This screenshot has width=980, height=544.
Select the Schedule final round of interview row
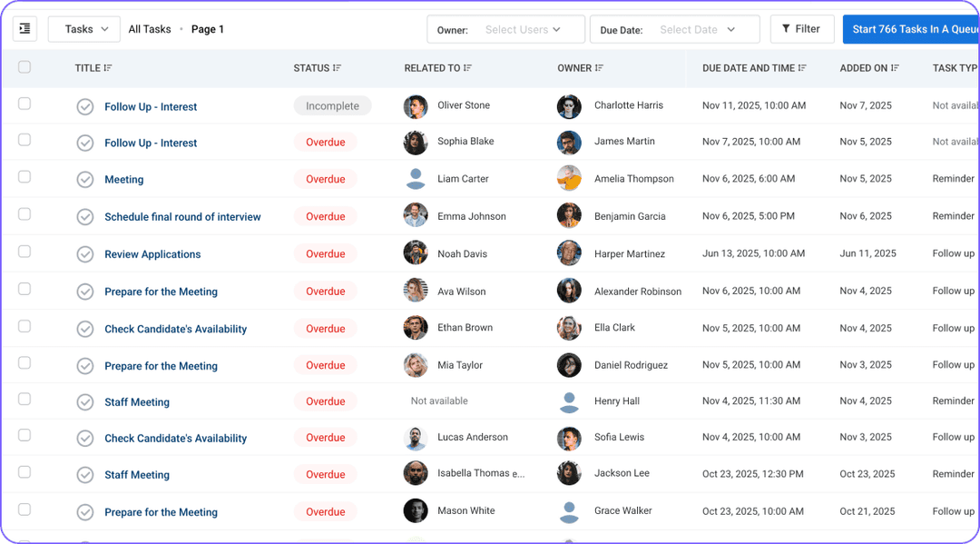(x=24, y=215)
